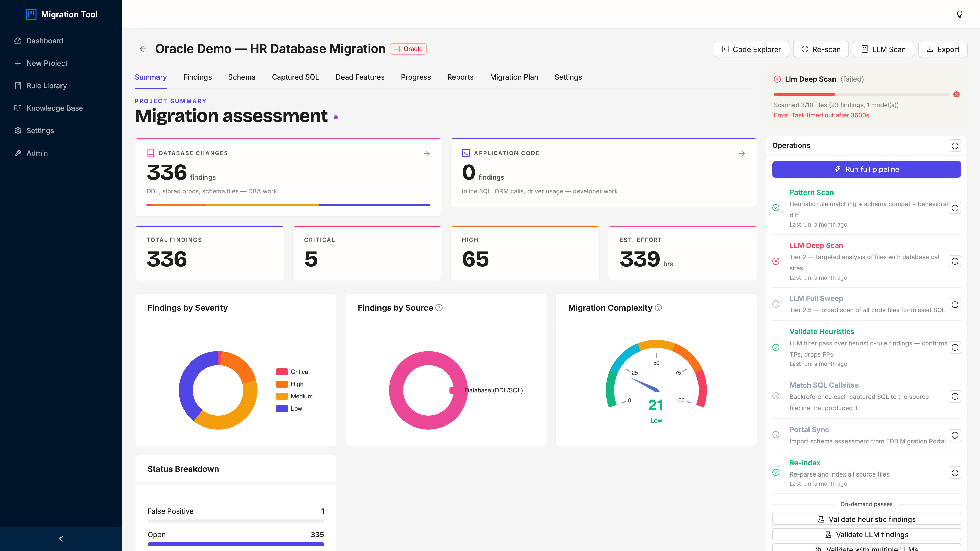The image size is (980, 551).
Task: Open the project Settings tab
Action: (x=568, y=77)
